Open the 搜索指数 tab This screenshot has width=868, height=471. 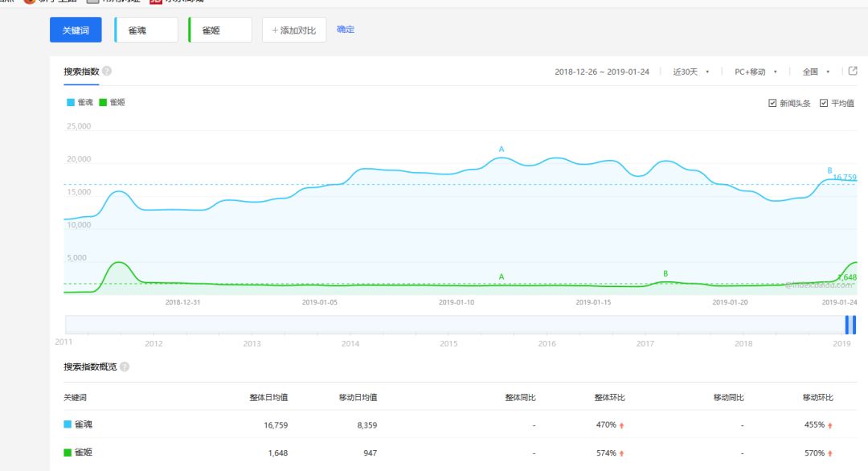(x=81, y=72)
